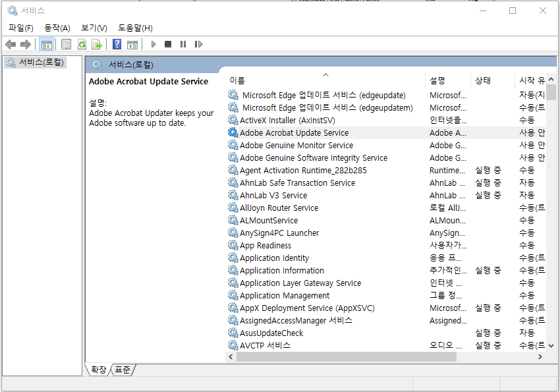The width and height of the screenshot is (560, 392).
Task: Click the horizontal scrollbar left arrow
Action: click(231, 356)
